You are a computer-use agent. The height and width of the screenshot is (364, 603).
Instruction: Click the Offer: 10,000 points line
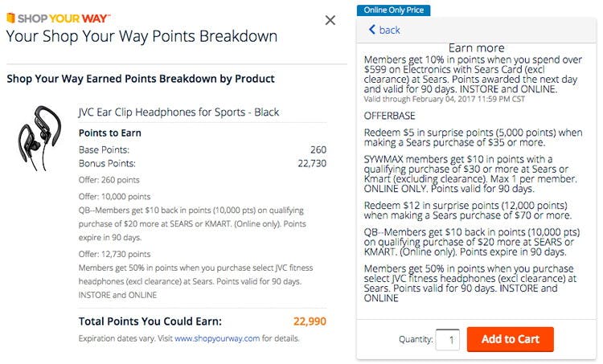[x=115, y=196]
